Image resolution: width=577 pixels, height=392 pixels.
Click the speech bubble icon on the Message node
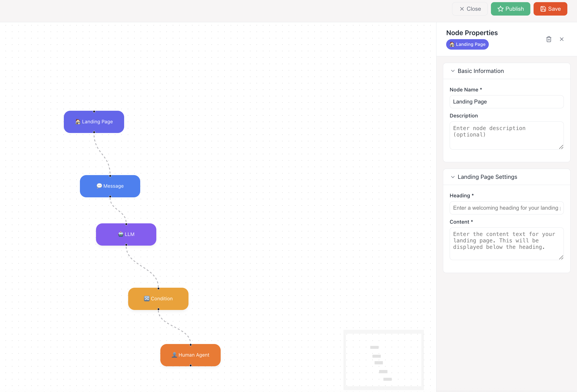pyautogui.click(x=99, y=186)
